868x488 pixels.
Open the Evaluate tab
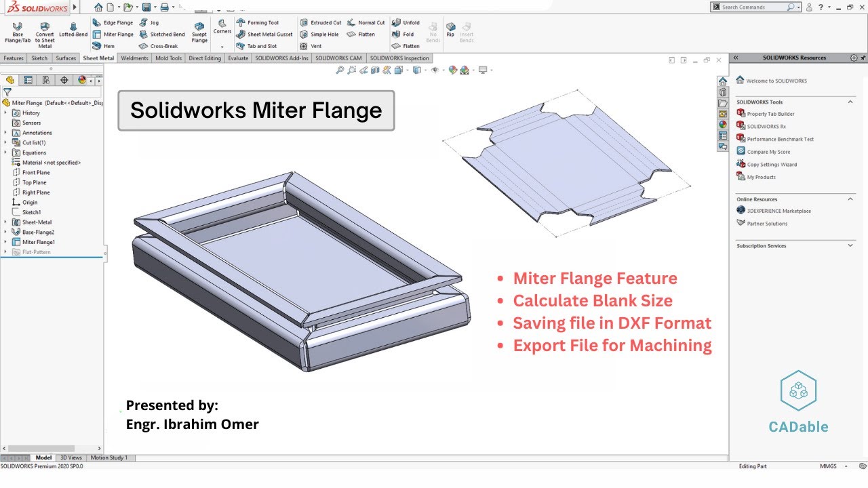pyautogui.click(x=238, y=58)
